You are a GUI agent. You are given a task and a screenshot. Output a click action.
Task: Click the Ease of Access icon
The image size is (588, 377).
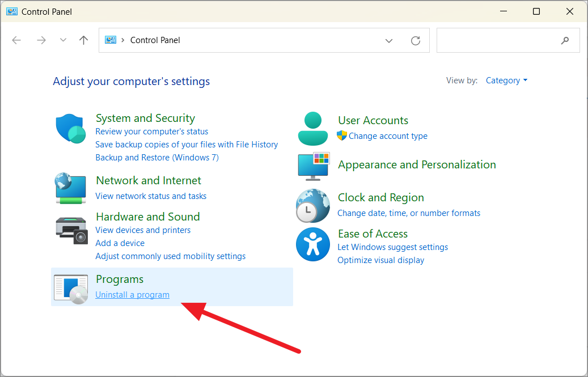coord(313,244)
